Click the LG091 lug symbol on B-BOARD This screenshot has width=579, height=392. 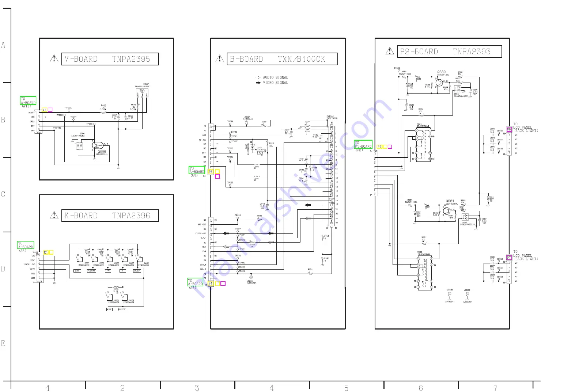coord(250,278)
